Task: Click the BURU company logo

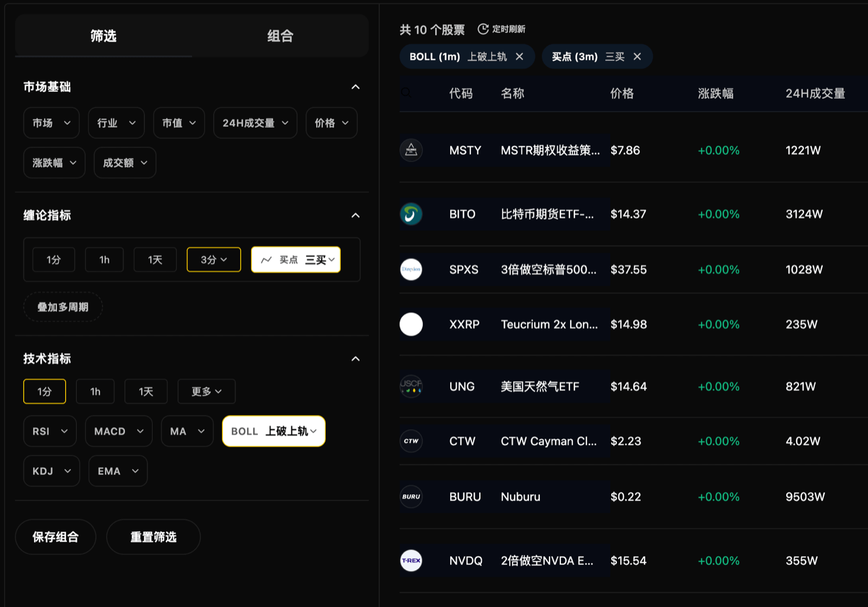Action: click(x=411, y=496)
